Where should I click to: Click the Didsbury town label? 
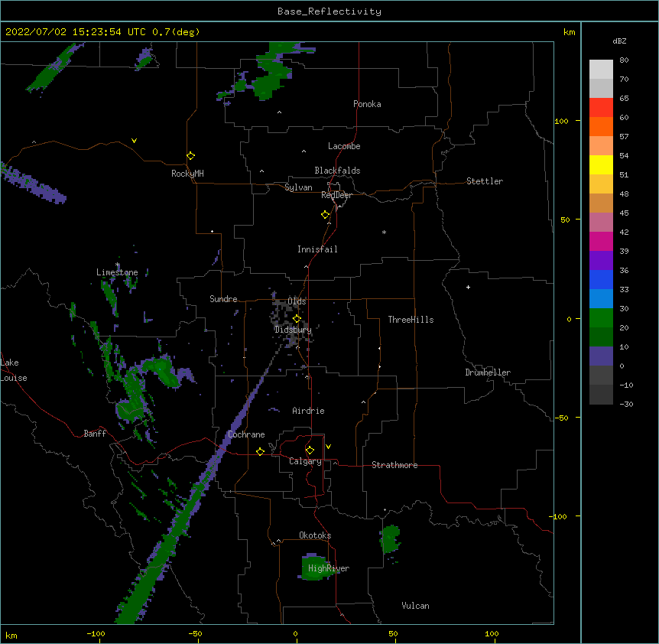293,330
